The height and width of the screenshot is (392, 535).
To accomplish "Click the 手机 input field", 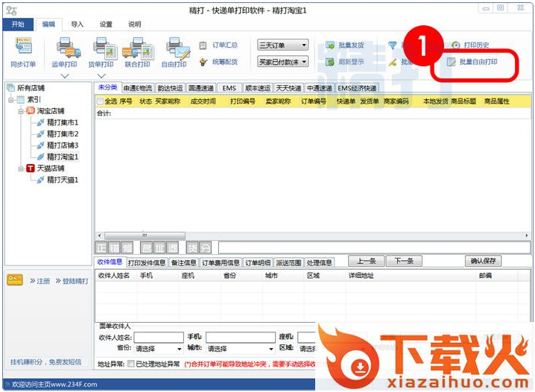I will pyautogui.click(x=241, y=338).
